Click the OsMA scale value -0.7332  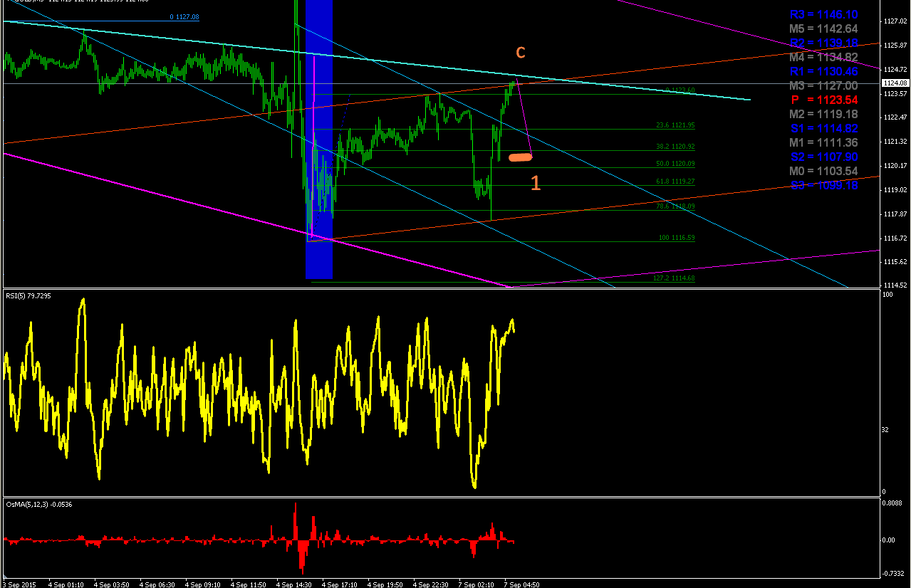pos(895,574)
